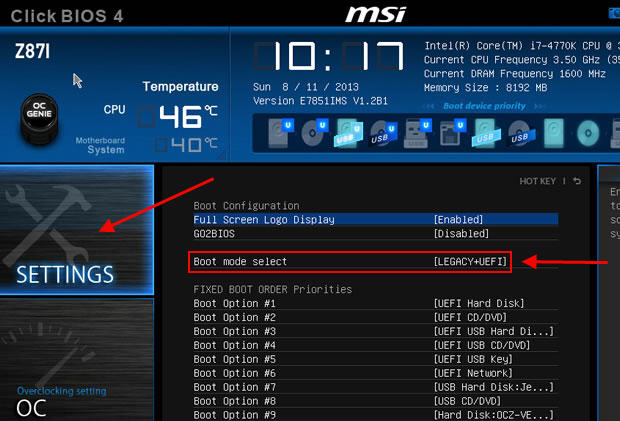Click the FIXED BOOT ORDER Priorities heading

[x=272, y=289]
